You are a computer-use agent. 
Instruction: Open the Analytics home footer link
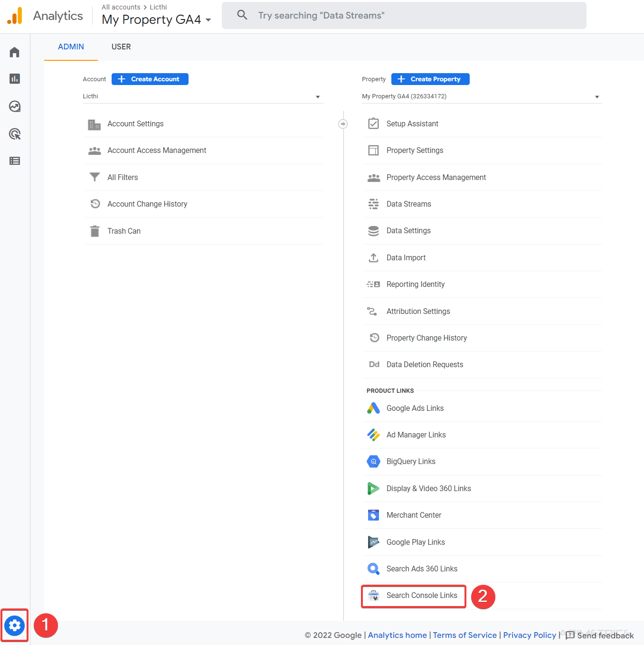pos(398,635)
